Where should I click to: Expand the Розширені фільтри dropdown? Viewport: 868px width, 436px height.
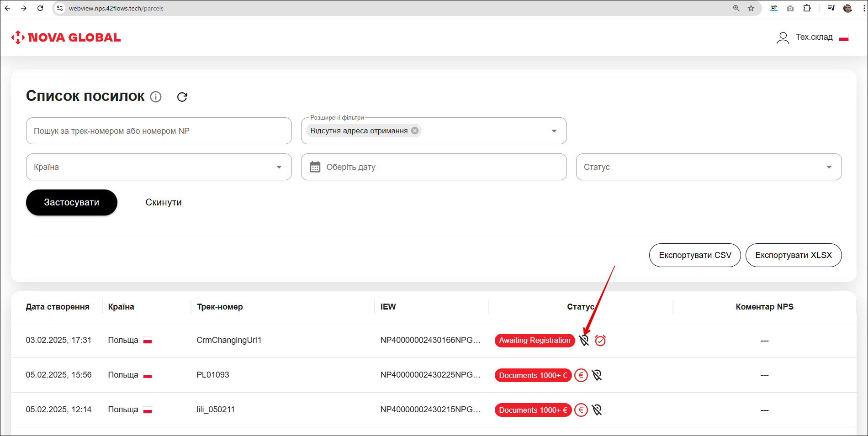coord(554,131)
